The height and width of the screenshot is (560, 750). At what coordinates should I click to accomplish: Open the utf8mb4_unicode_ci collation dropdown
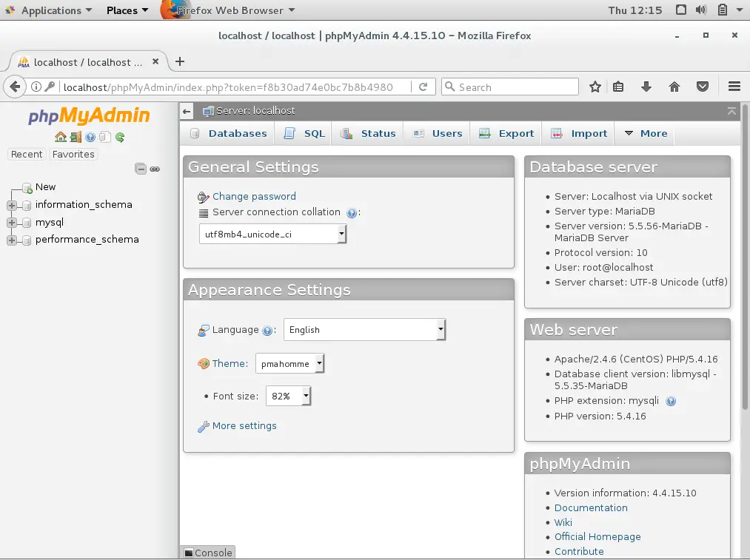pos(272,234)
